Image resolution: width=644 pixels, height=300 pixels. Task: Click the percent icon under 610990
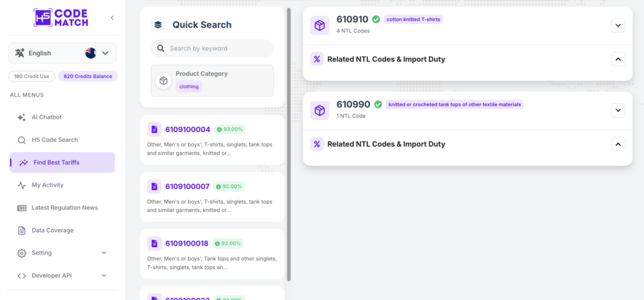tap(317, 144)
